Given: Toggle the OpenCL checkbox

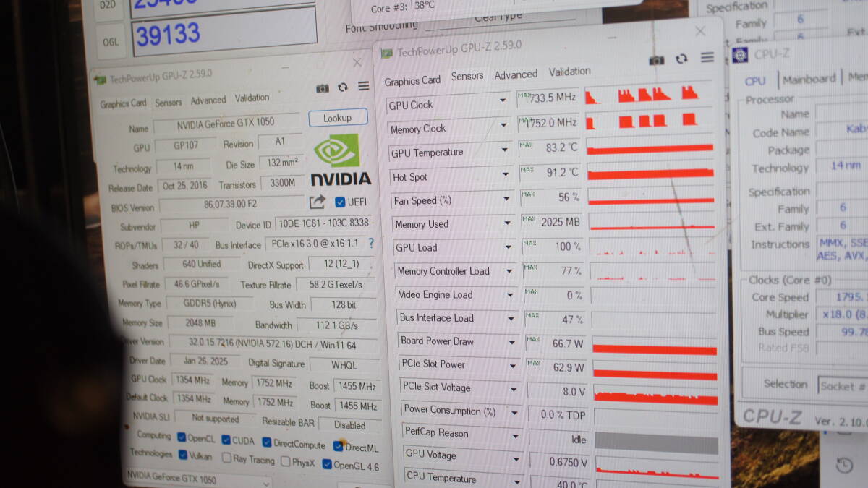Looking at the screenshot, I should [x=182, y=437].
